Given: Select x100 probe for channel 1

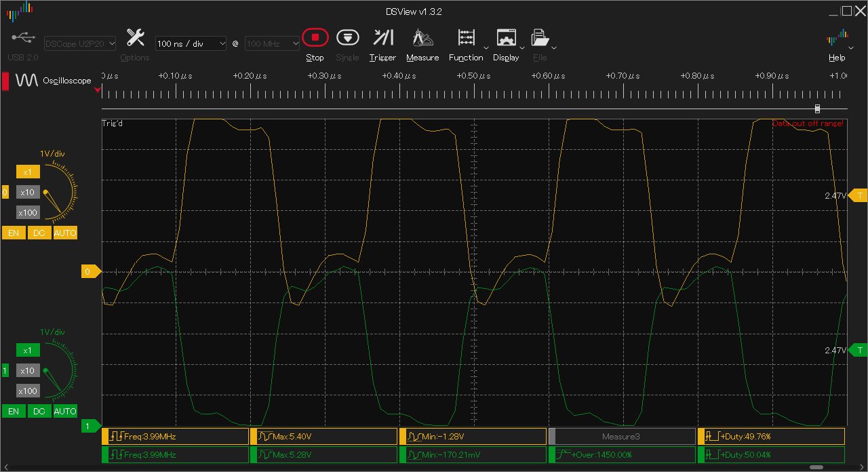Looking at the screenshot, I should 28,391.
